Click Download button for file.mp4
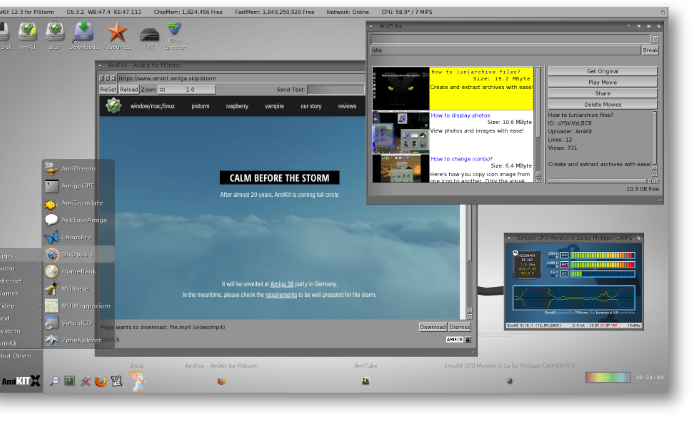This screenshot has width=696, height=422. click(433, 327)
